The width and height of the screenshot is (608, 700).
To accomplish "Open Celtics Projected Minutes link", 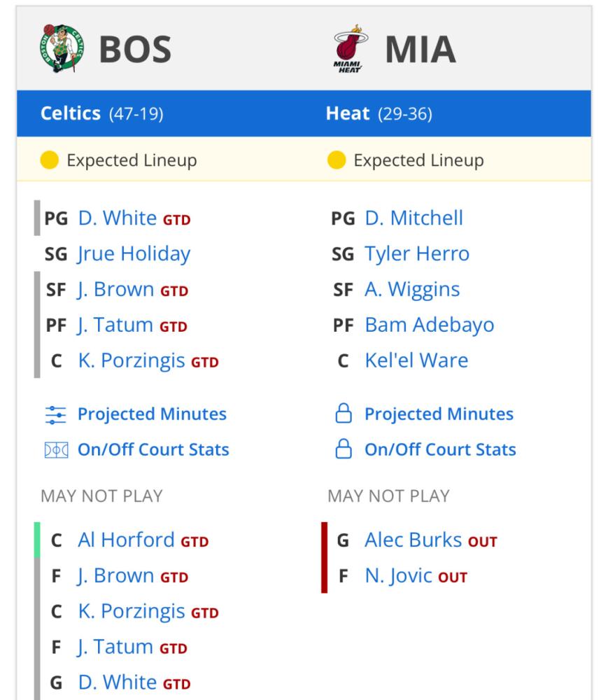I will click(152, 414).
